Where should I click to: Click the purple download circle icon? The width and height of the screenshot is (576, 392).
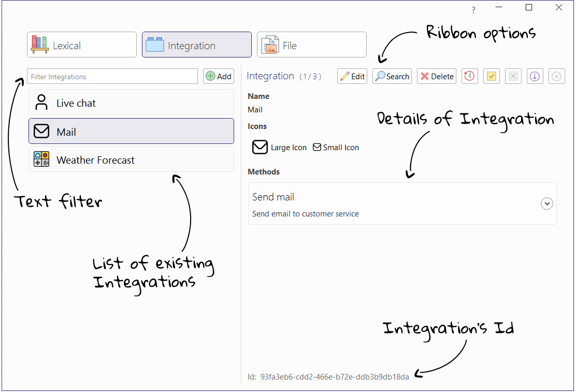coord(535,76)
